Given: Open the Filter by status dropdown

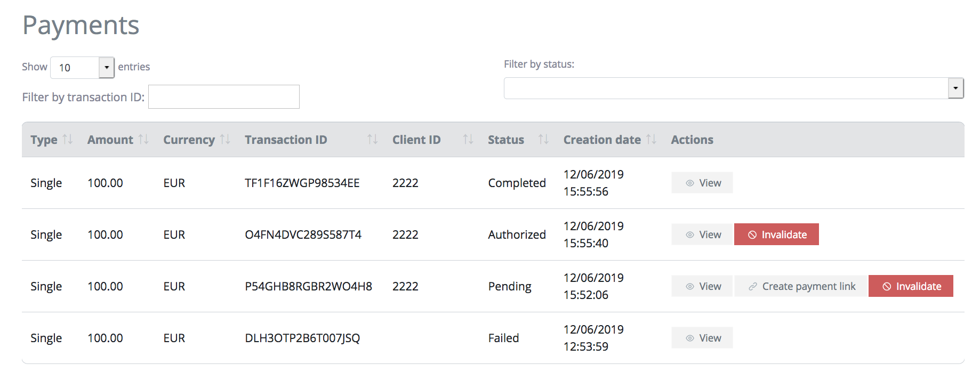Looking at the screenshot, I should tap(734, 88).
